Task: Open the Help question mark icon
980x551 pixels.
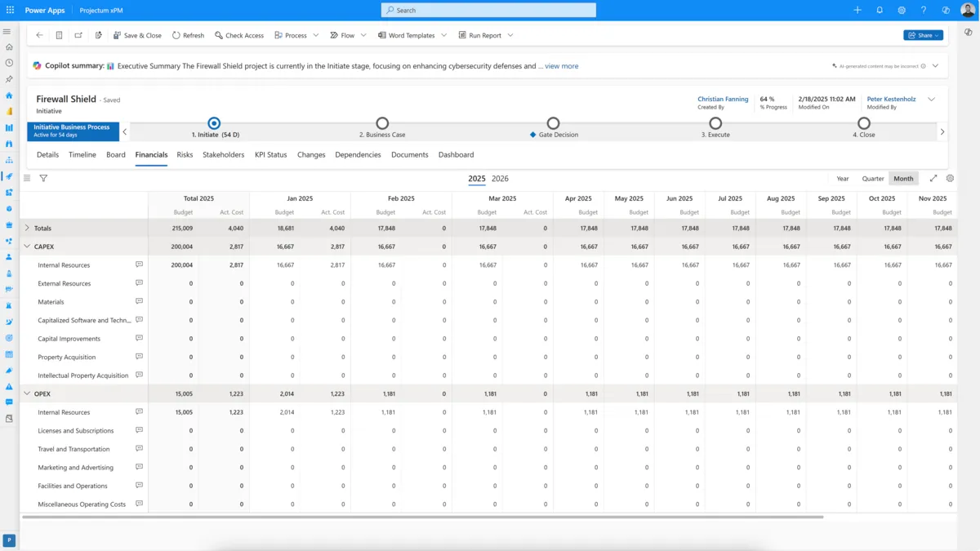Action: (924, 11)
